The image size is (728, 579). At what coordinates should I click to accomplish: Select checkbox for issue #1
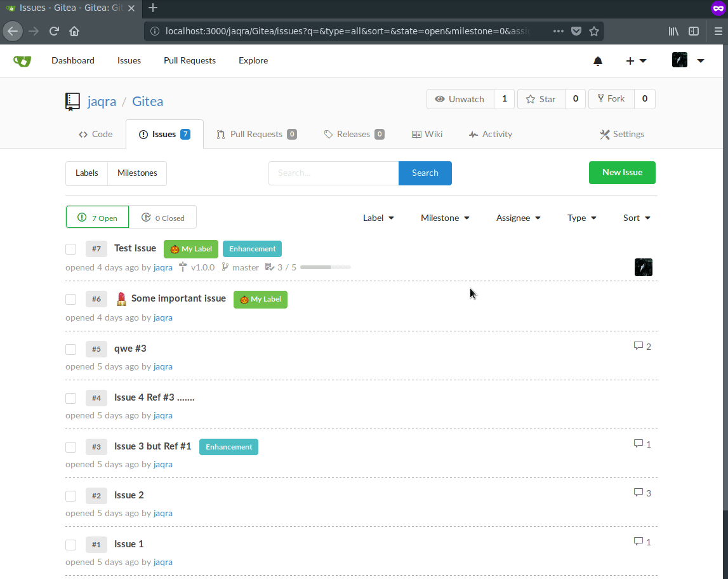click(70, 545)
